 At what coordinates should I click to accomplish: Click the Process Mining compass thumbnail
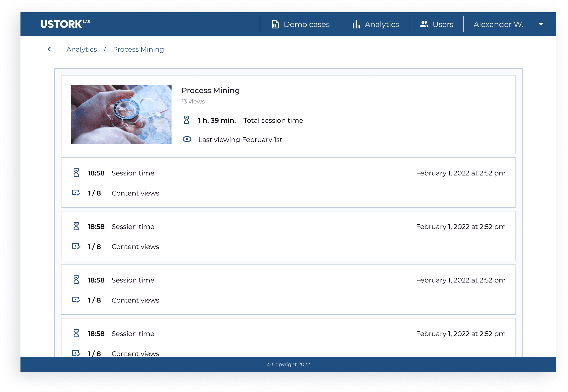[x=121, y=115]
